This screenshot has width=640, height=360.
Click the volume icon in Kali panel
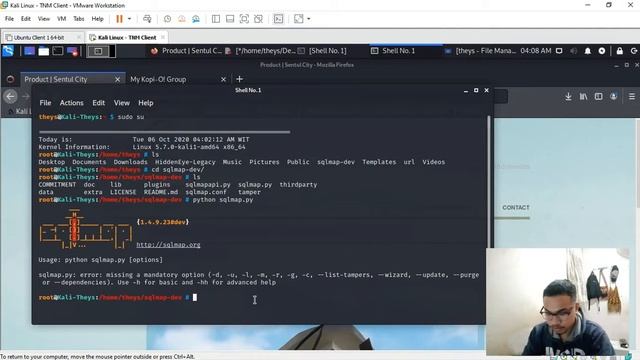[573, 51]
